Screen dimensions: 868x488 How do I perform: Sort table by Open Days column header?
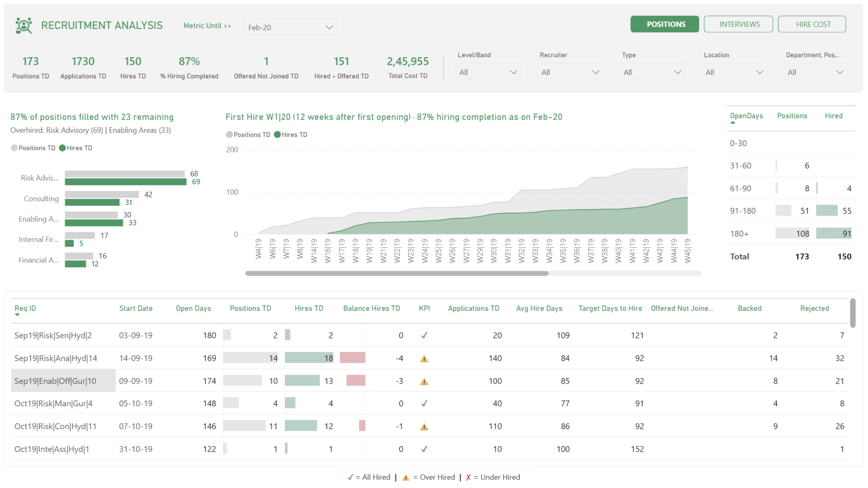coord(193,308)
